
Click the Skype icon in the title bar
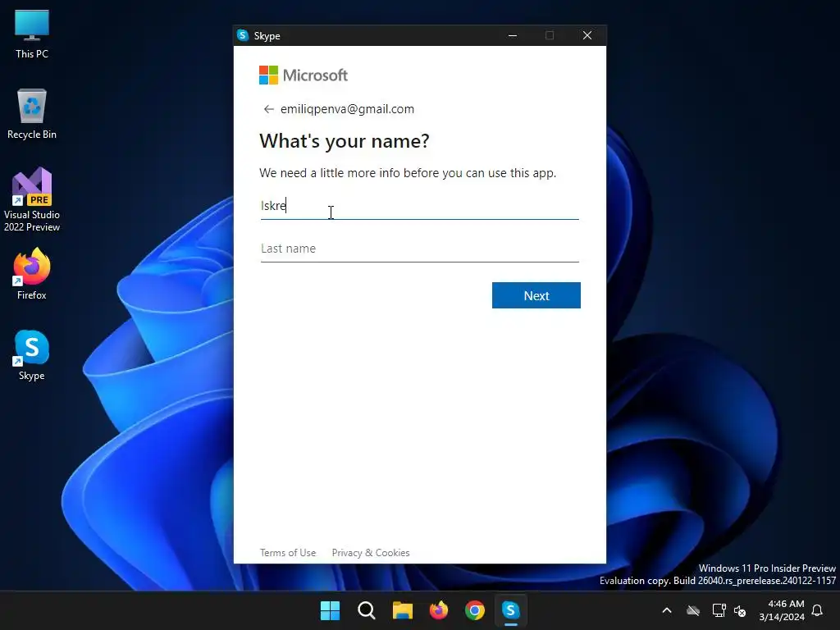(243, 35)
